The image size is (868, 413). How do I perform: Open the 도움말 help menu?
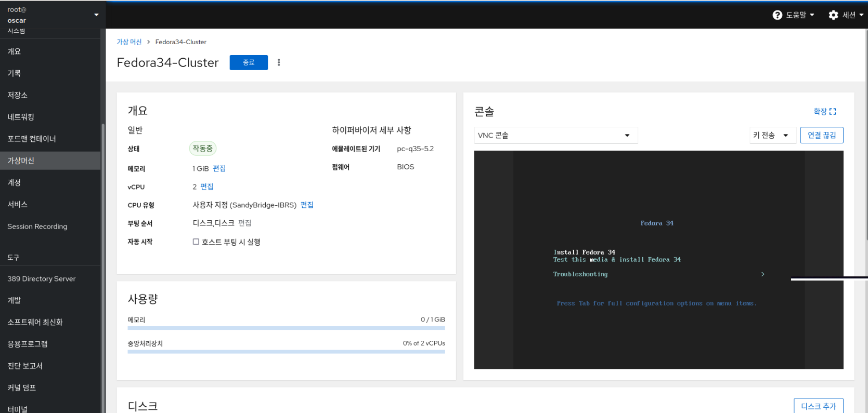point(794,15)
